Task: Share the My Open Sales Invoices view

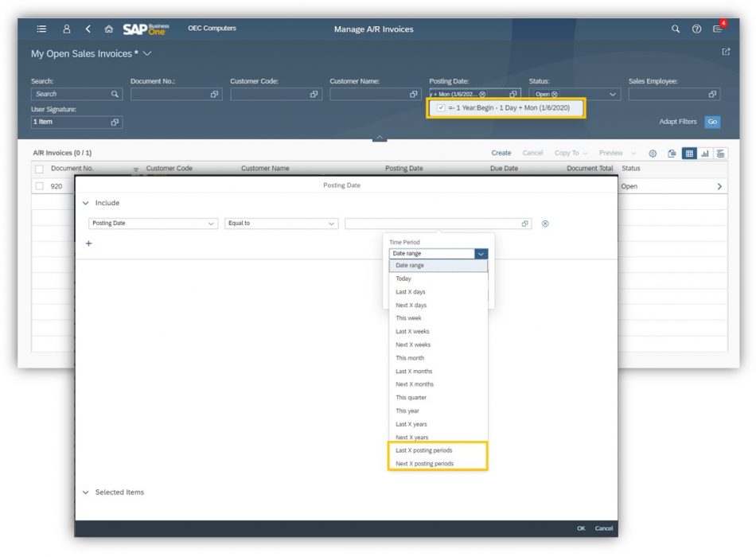Action: (726, 52)
